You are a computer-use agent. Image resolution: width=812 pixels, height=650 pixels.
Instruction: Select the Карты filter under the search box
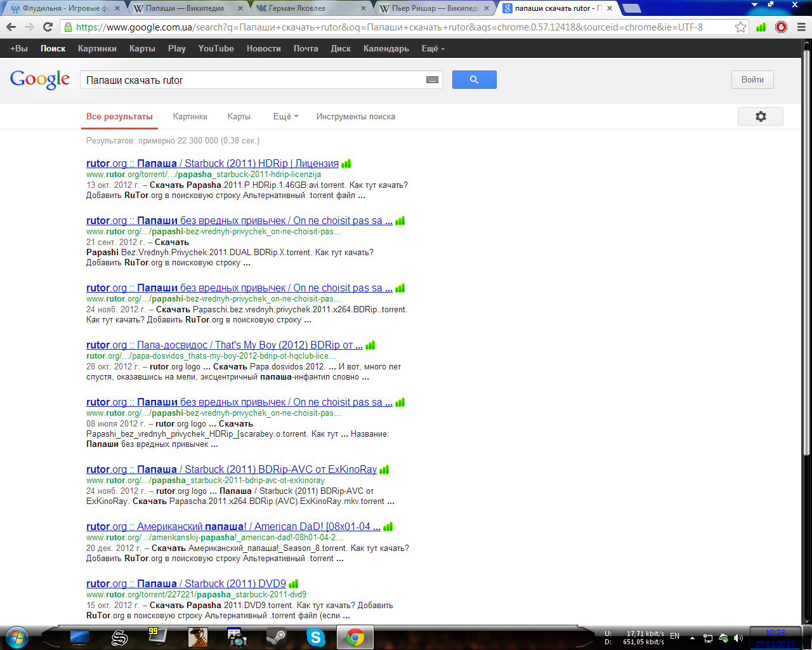pyautogui.click(x=239, y=116)
